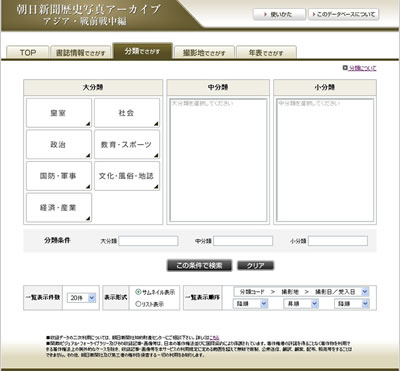400x371 pixels.
Task: Open the 20件 display count dropdown
Action: [81, 298]
